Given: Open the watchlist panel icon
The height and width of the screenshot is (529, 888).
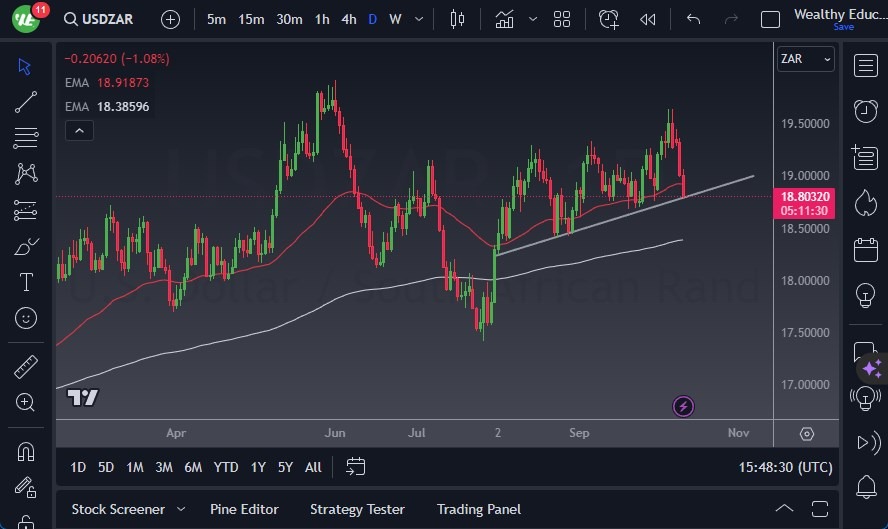Looking at the screenshot, I should 865,66.
